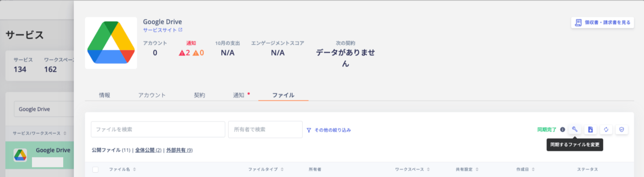Click the アカウント count 0
The width and height of the screenshot is (644, 177).
155,53
